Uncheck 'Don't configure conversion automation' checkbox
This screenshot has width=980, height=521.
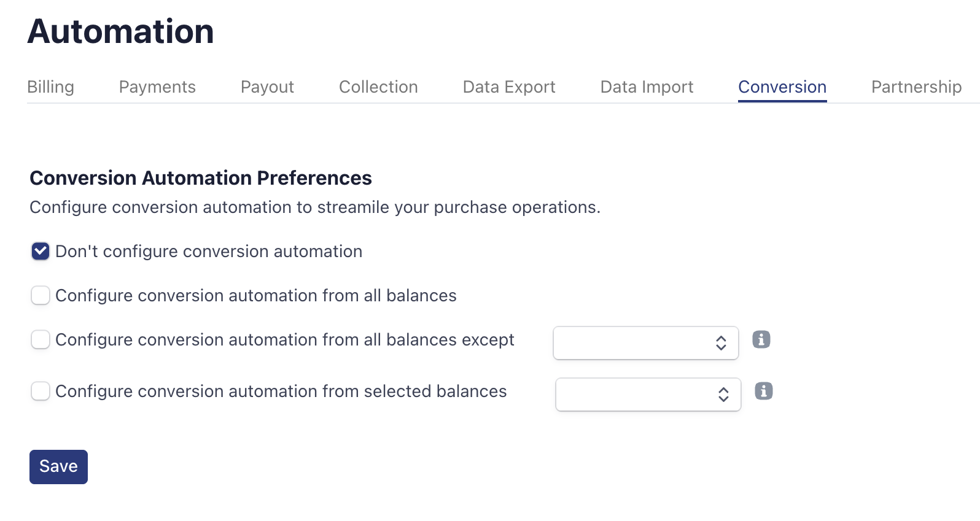click(41, 252)
